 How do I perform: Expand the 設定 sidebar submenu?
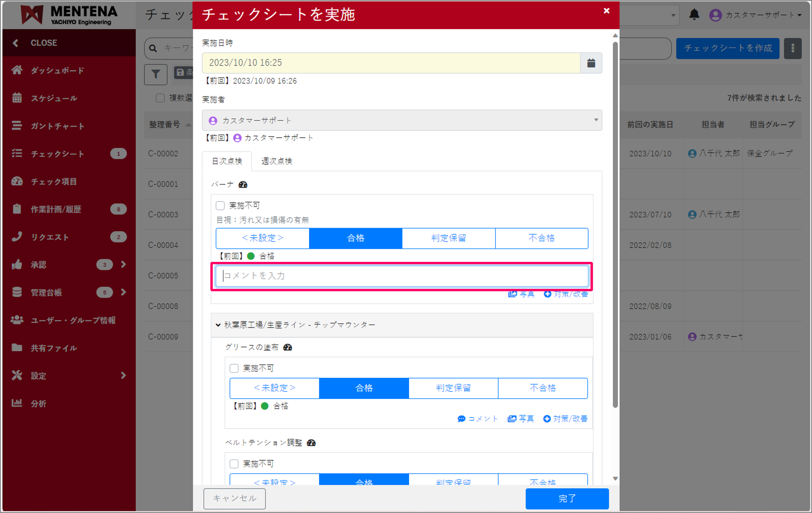[123, 376]
